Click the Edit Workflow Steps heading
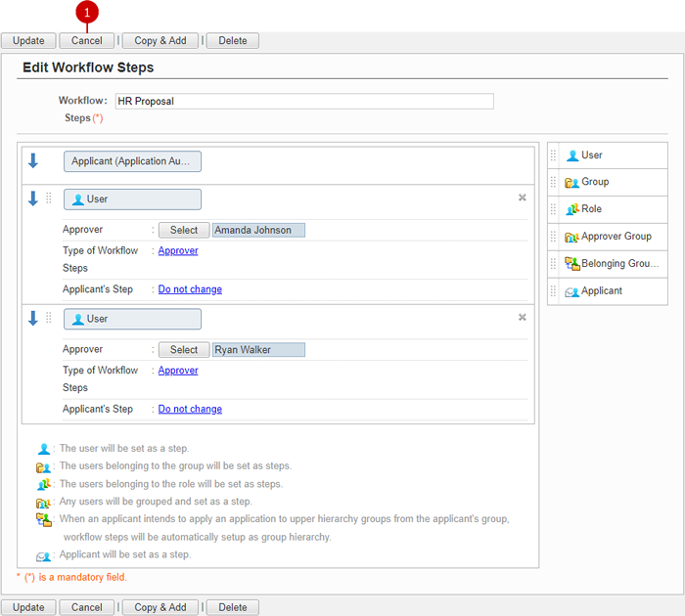This screenshot has width=685, height=616. (88, 67)
